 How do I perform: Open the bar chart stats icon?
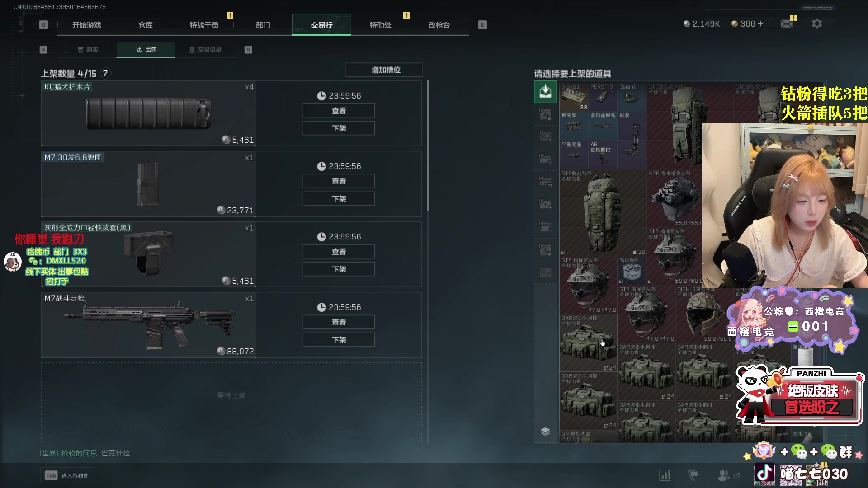pos(665,475)
